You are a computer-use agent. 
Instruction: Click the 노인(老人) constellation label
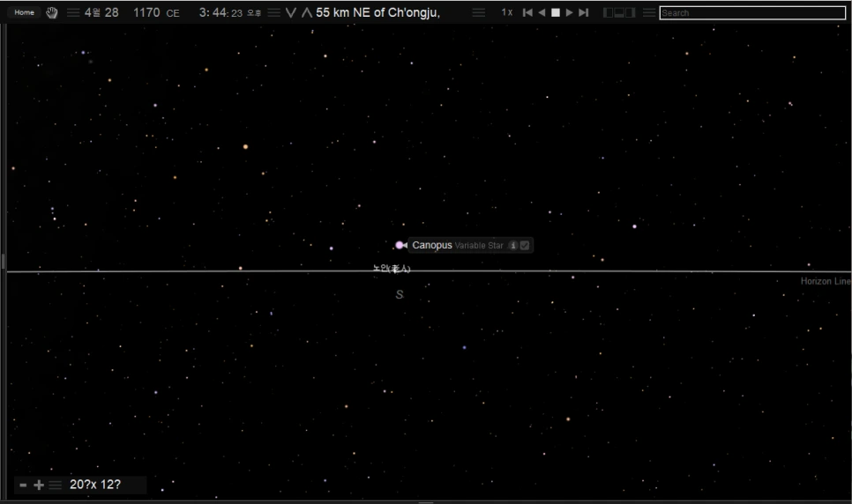[392, 268]
